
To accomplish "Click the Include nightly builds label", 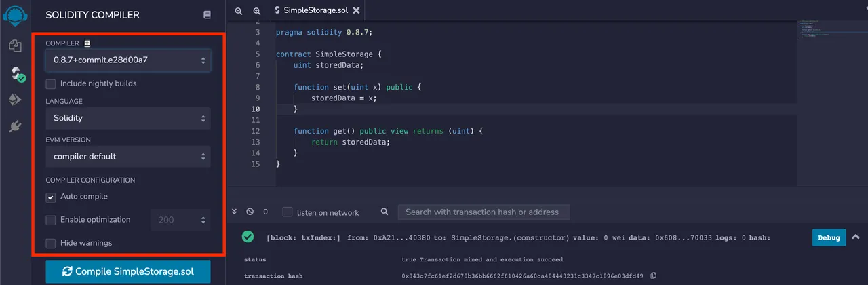I will click(x=98, y=83).
